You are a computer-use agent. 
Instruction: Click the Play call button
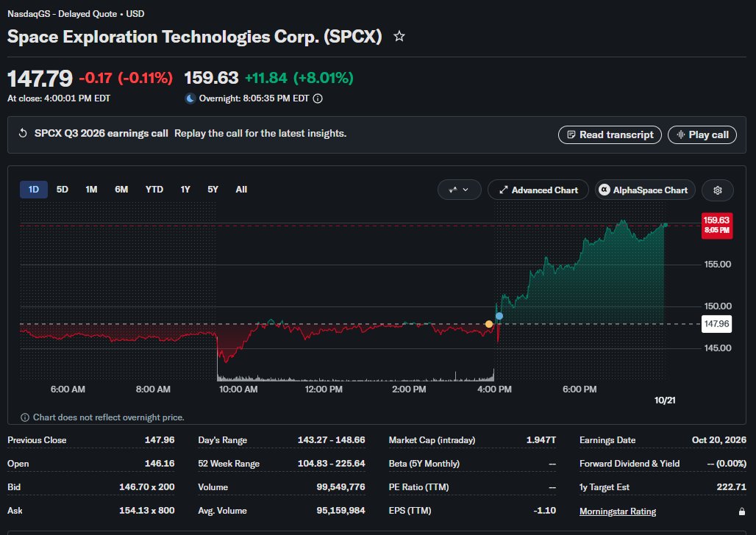click(x=702, y=135)
